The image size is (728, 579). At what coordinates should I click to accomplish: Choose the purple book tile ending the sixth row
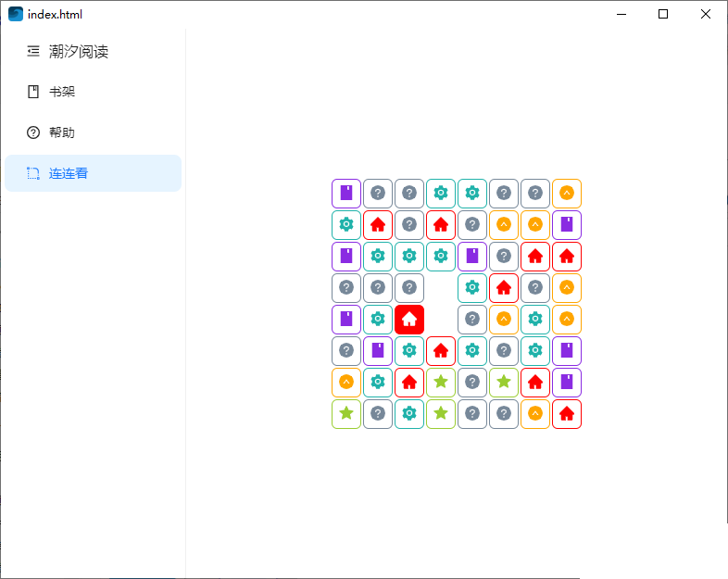pos(567,350)
